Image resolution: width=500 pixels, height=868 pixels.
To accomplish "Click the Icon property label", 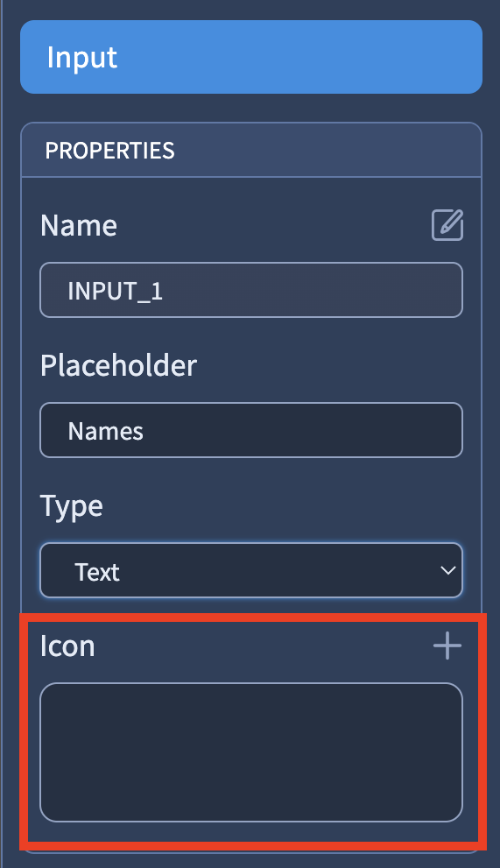I will click(67, 646).
